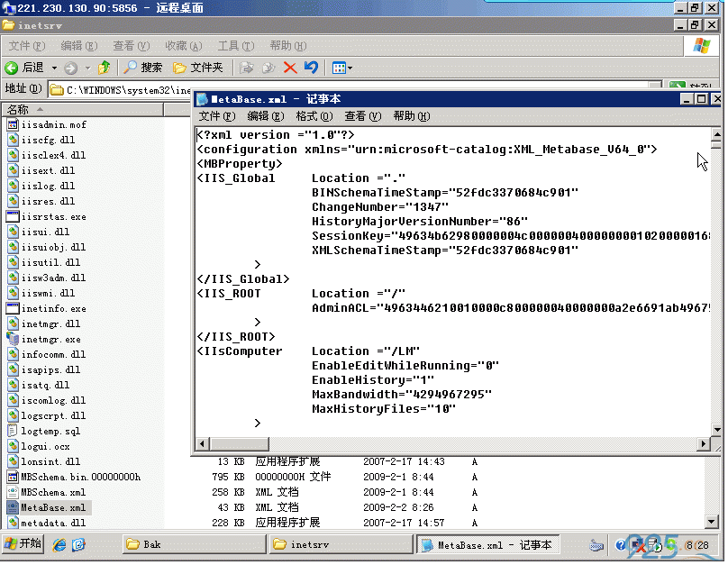Open Explorer File (文件) menu
The image size is (728, 565).
27,46
